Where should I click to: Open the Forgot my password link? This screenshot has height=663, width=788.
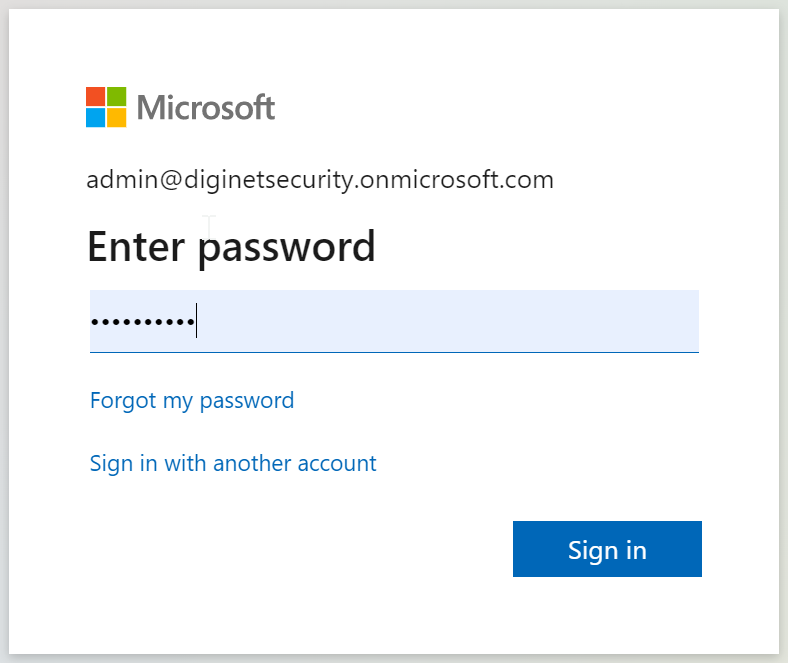(x=192, y=401)
